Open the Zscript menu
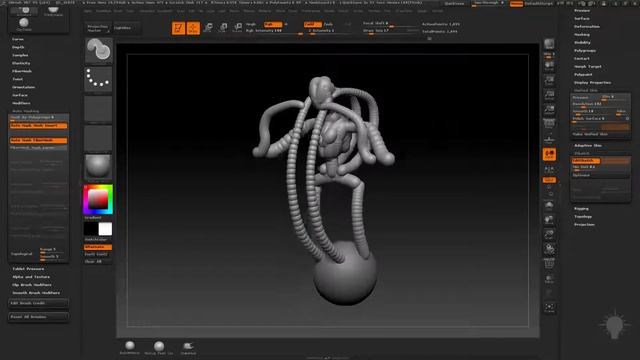The height and width of the screenshot is (360, 640). pos(438,11)
